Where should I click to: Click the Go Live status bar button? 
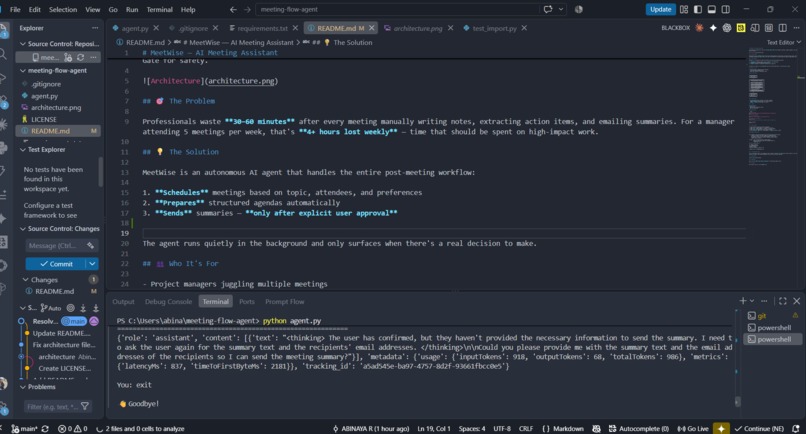693,428
